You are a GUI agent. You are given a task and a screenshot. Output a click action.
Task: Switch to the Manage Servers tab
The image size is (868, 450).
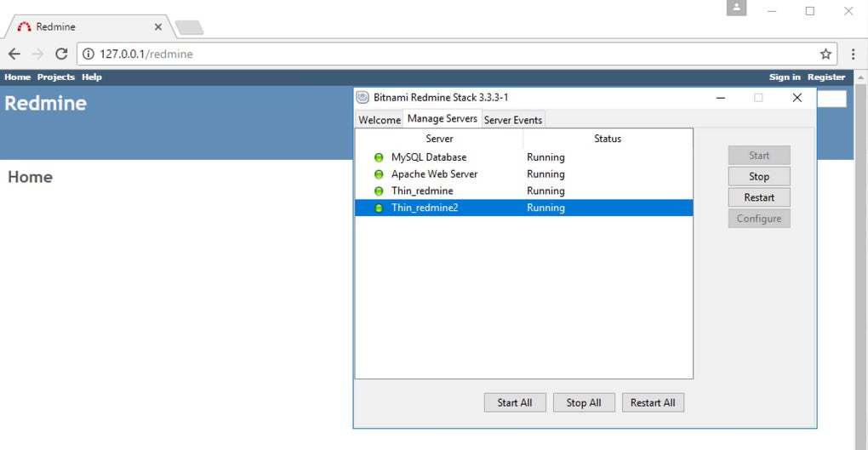443,118
